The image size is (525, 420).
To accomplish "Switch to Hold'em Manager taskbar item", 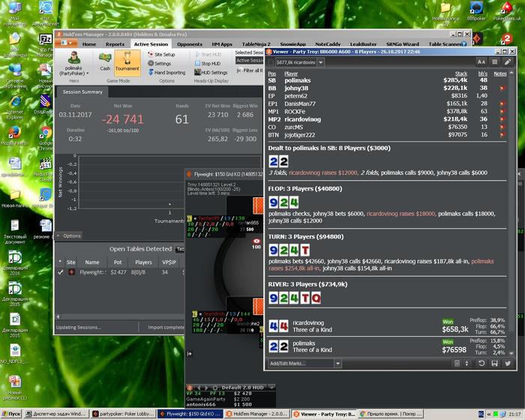I will coord(256,414).
